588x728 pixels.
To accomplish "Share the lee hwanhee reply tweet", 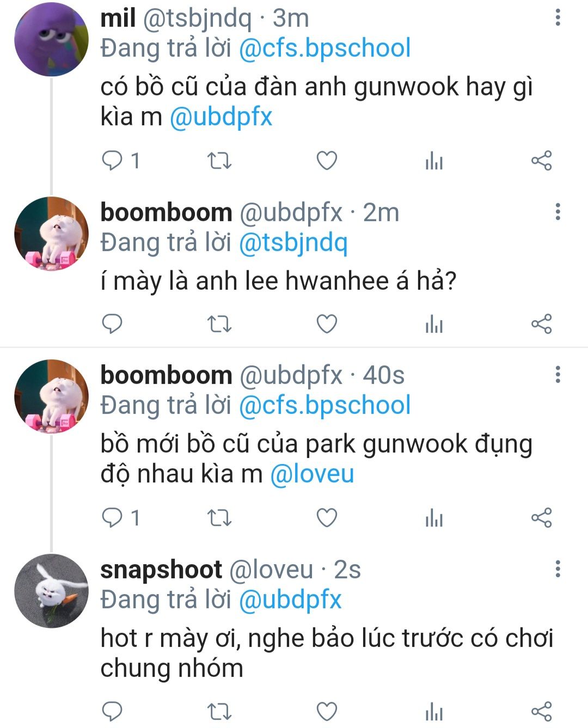I will coord(541,324).
